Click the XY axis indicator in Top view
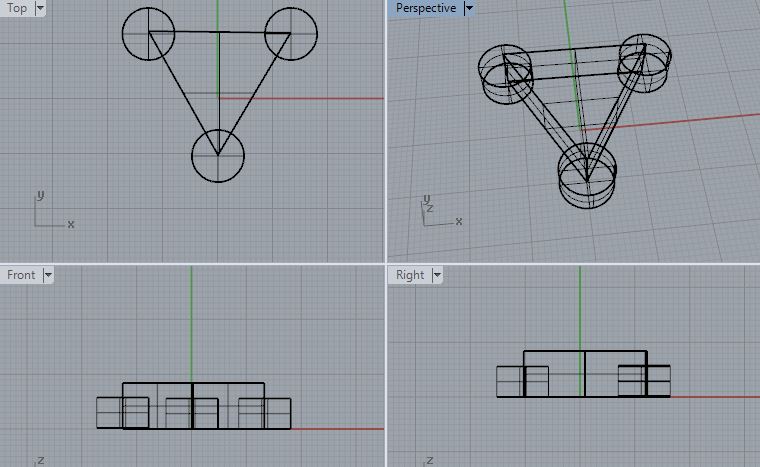The width and height of the screenshot is (760, 467). pyautogui.click(x=54, y=209)
